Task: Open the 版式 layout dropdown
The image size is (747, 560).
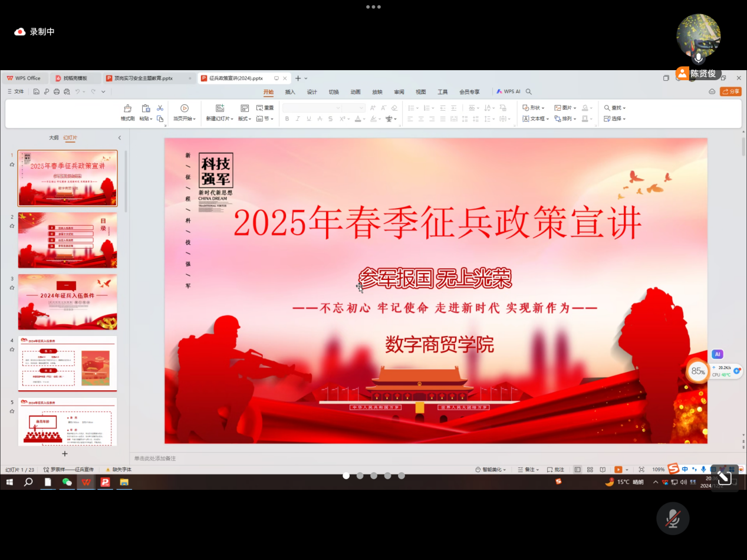Action: pos(245,118)
